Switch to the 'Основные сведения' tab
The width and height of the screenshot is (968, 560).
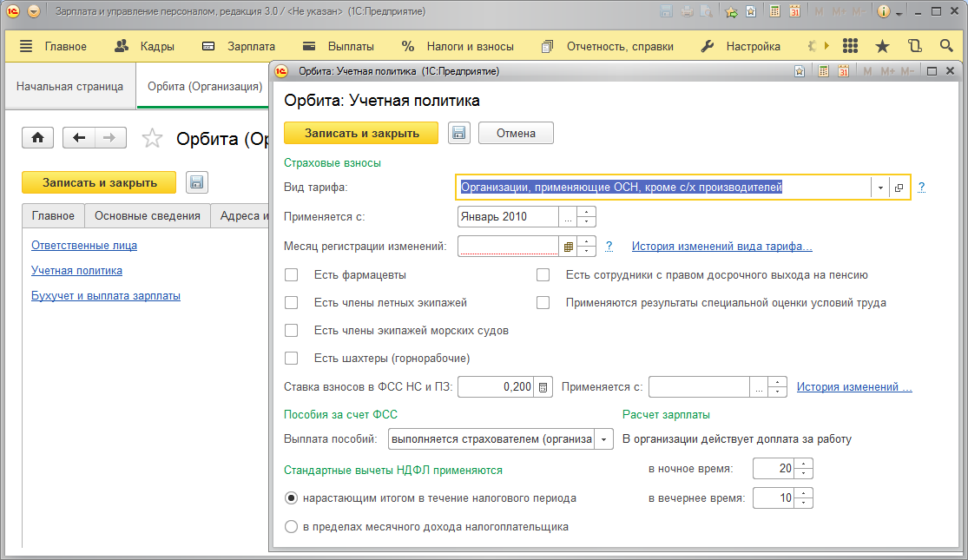(147, 216)
